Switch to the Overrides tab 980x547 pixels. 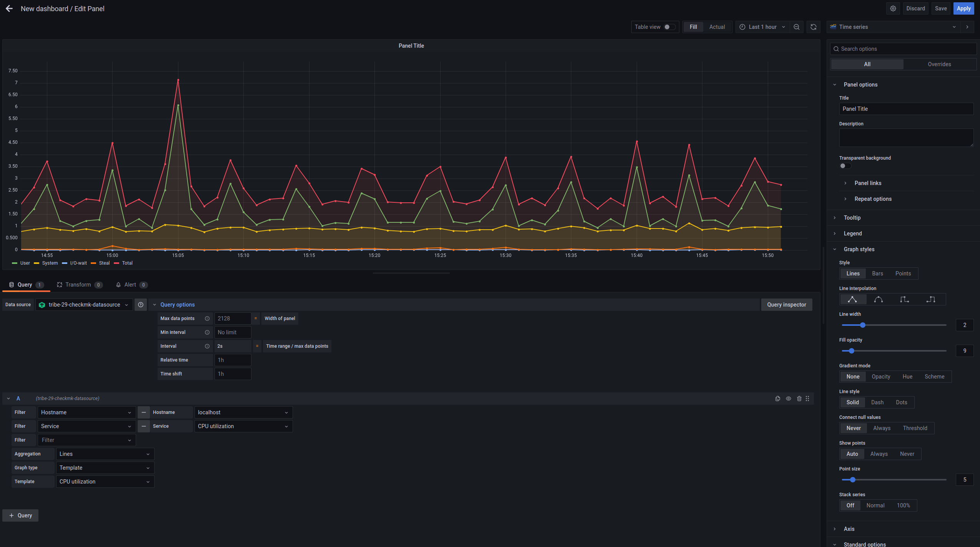click(x=939, y=64)
